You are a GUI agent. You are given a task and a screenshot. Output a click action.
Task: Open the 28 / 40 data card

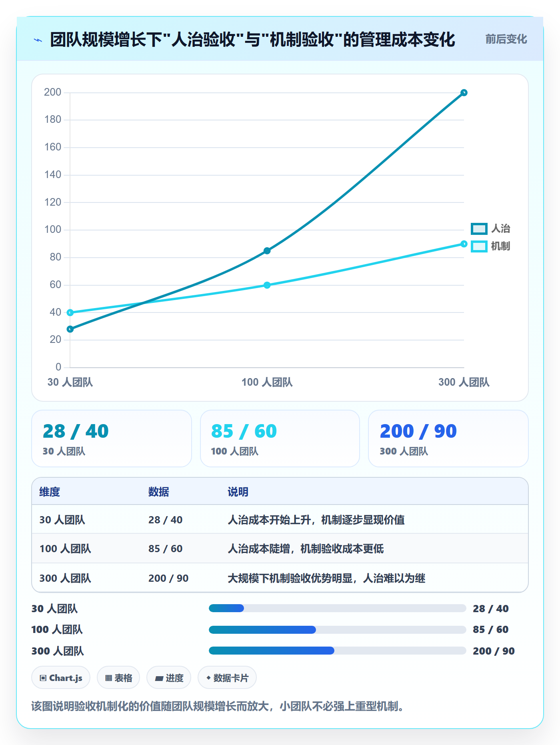pyautogui.click(x=112, y=439)
